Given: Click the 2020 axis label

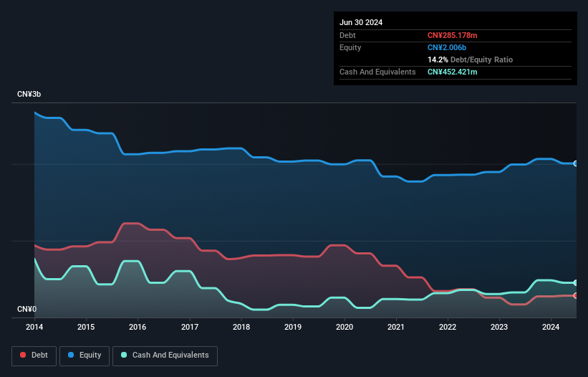Looking at the screenshot, I should tap(344, 327).
